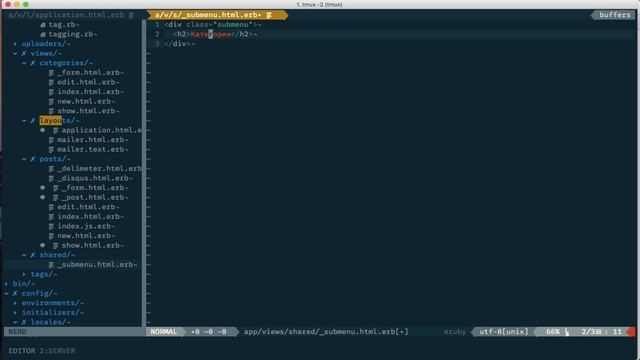Select the highlighted layouts/ folder name
This screenshot has width=640, height=360.
[57, 120]
